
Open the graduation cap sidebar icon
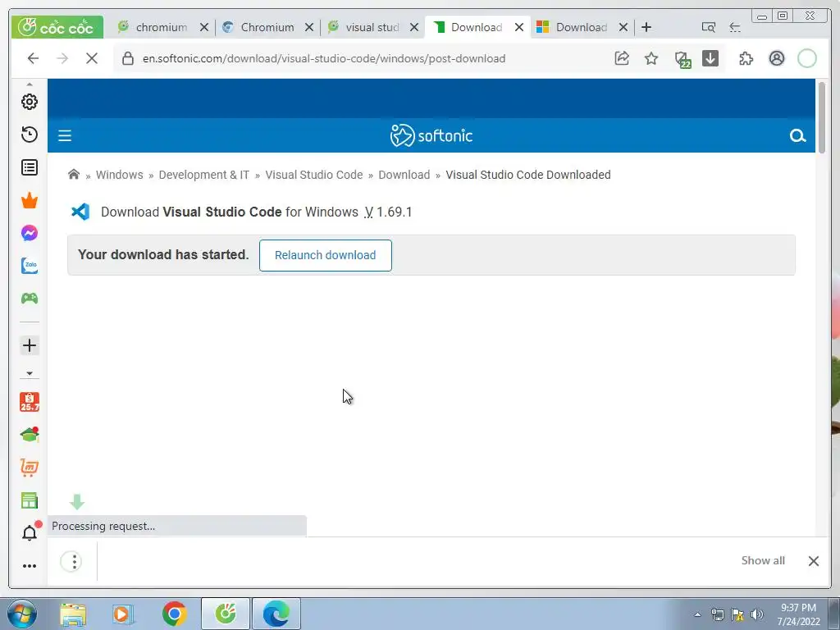point(30,435)
